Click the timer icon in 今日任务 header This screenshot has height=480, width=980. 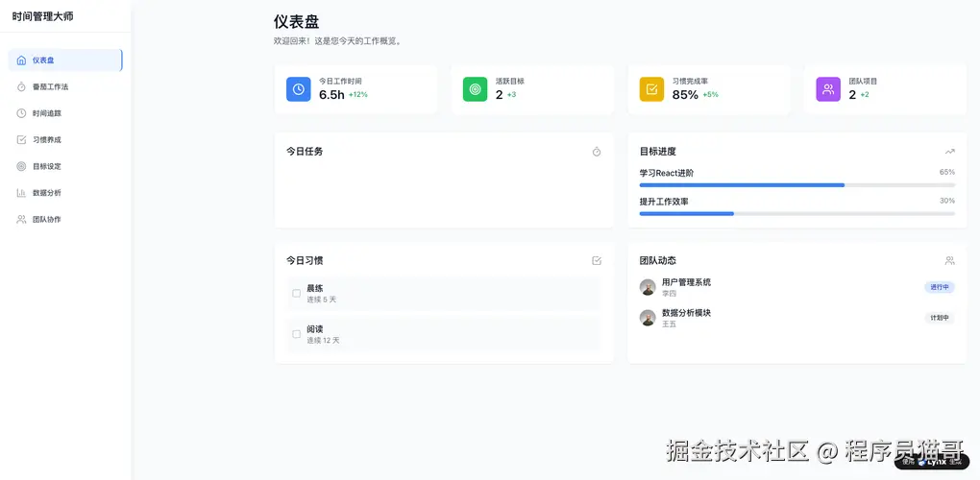click(597, 152)
